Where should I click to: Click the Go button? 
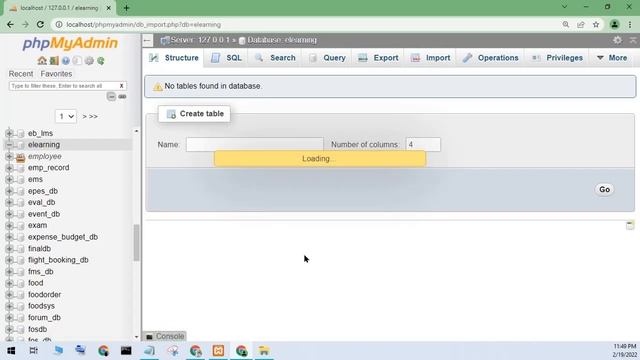click(604, 189)
